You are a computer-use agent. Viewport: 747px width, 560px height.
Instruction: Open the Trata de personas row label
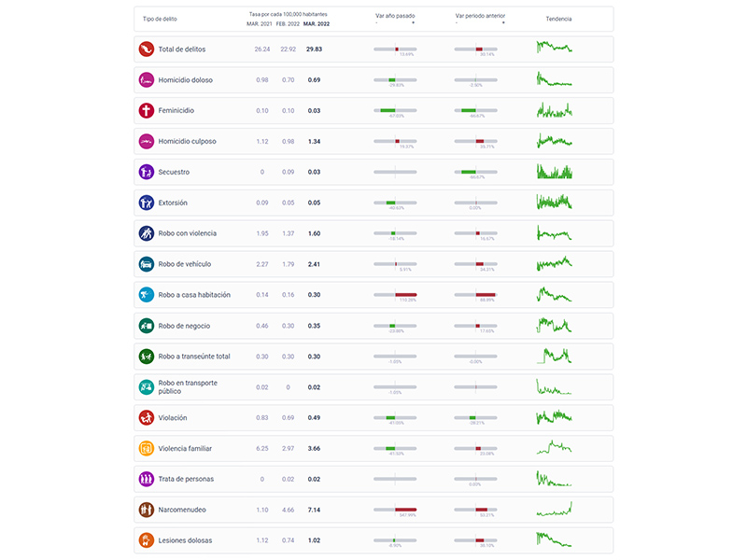(x=186, y=479)
